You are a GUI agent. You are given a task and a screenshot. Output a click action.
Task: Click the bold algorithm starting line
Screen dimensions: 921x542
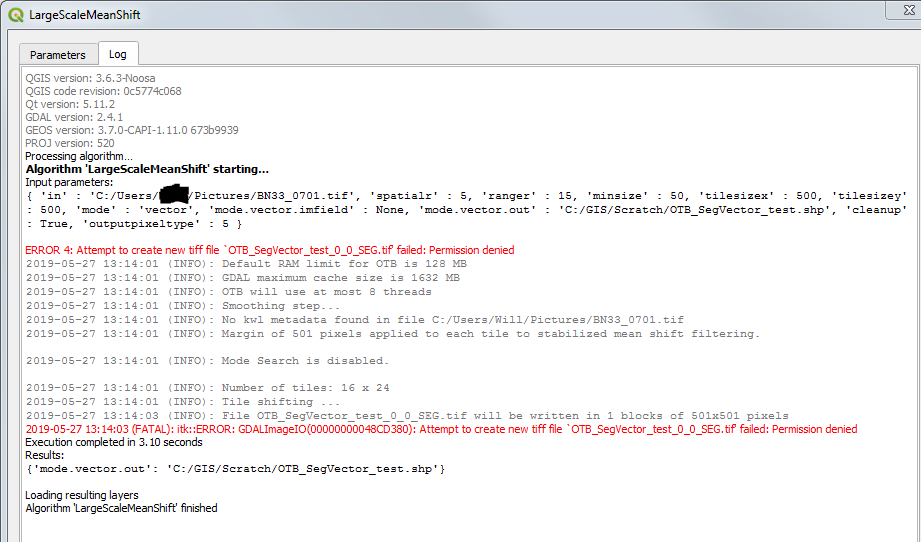tap(147, 170)
